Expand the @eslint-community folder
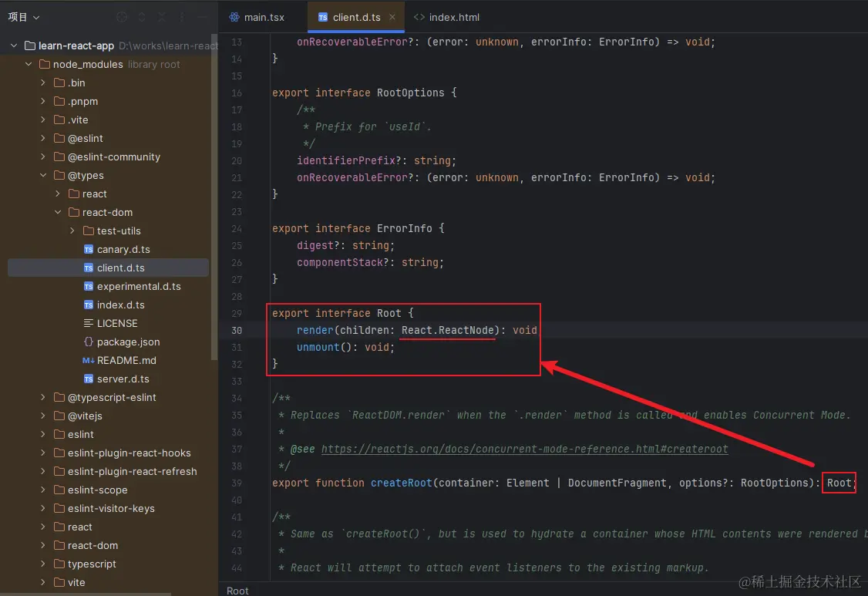 (42, 157)
